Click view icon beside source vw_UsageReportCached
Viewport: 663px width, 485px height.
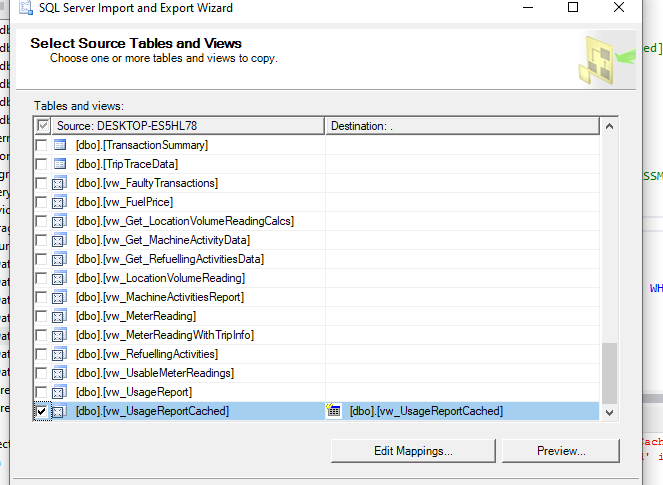click(x=59, y=411)
